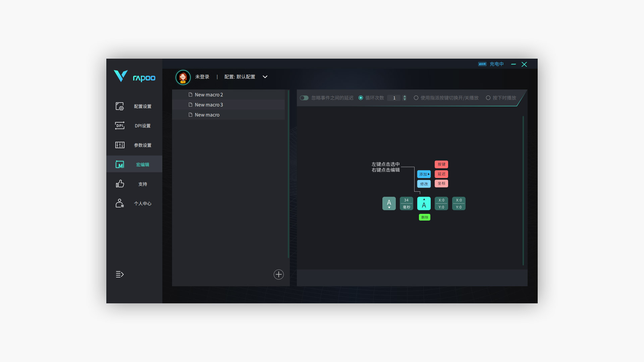This screenshot has height=362, width=644.
Task: Click the collapse sidebar menu icon
Action: (x=120, y=275)
